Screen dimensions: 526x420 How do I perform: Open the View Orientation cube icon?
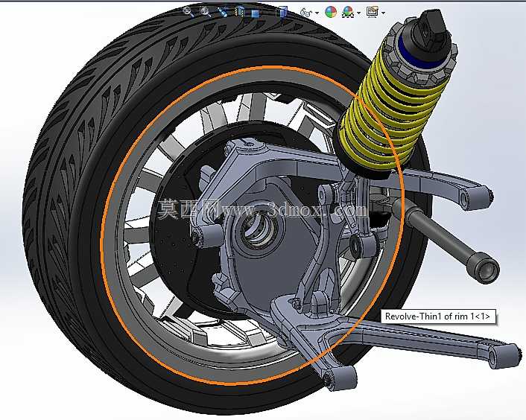(x=256, y=13)
